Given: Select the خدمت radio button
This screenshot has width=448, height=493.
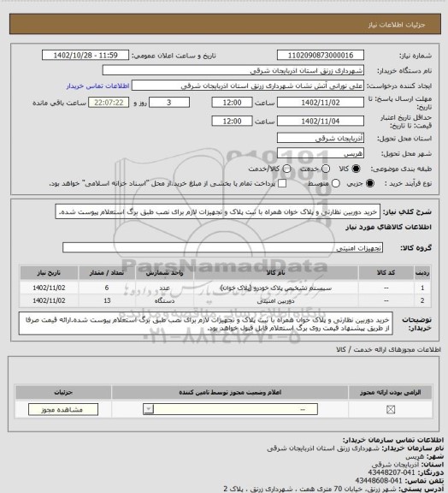Looking at the screenshot, I should (326, 169).
